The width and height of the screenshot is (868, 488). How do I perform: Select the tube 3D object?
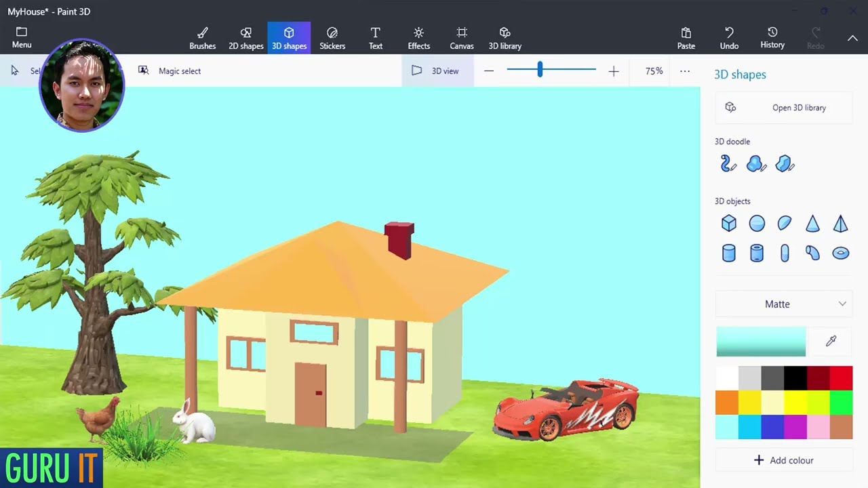coord(757,253)
